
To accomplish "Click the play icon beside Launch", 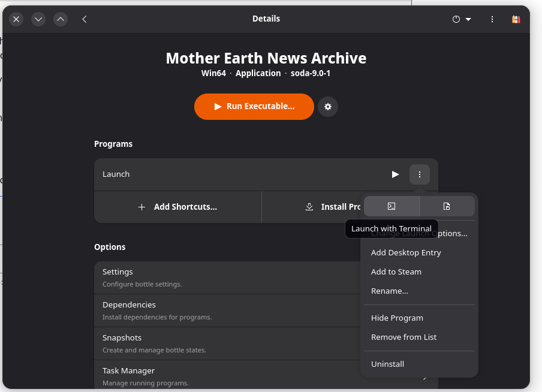I will pos(395,174).
